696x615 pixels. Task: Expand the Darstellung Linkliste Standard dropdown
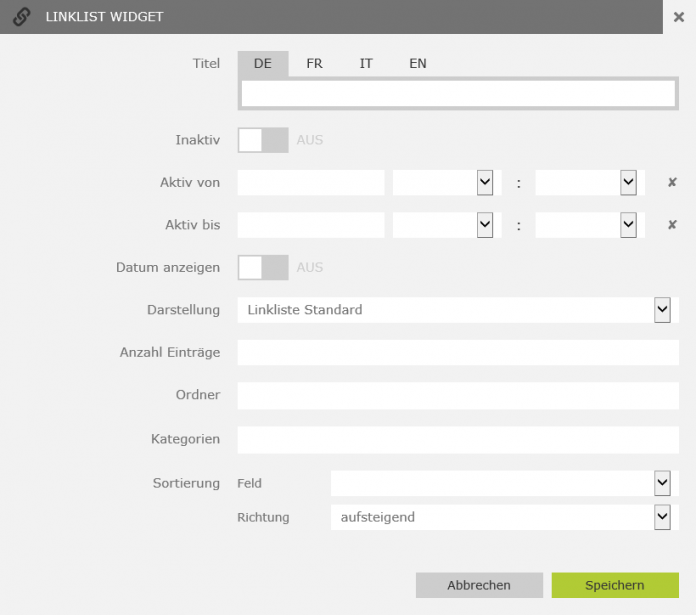pyautogui.click(x=458, y=310)
